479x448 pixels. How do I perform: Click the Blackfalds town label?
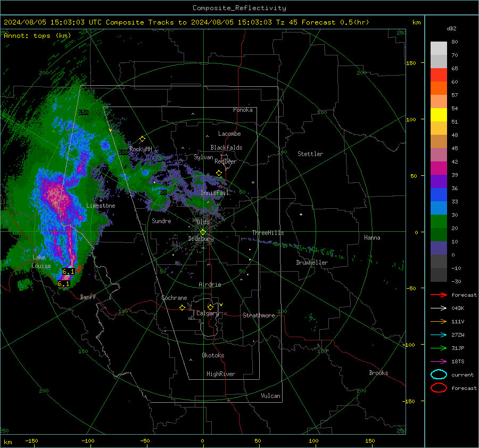coord(226,148)
